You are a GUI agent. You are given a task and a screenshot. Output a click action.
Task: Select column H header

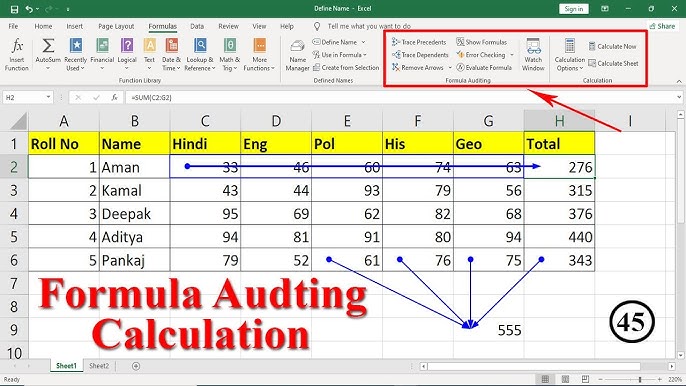tap(559, 121)
